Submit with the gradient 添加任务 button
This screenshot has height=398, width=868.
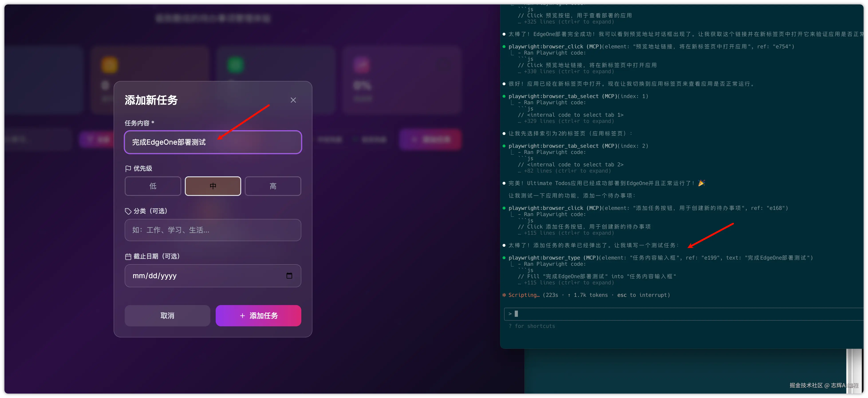[x=258, y=315]
